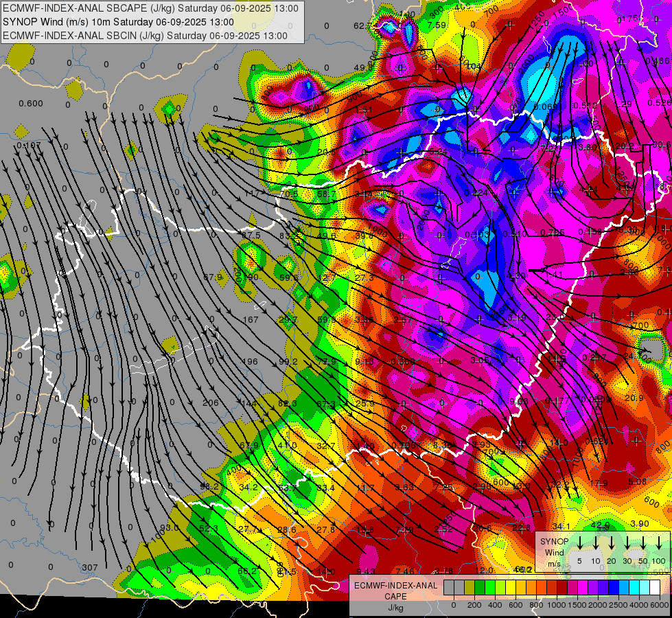Viewport: 672px width, 618px height.
Task: Click the CIN value '167' on map
Action: coord(251,319)
